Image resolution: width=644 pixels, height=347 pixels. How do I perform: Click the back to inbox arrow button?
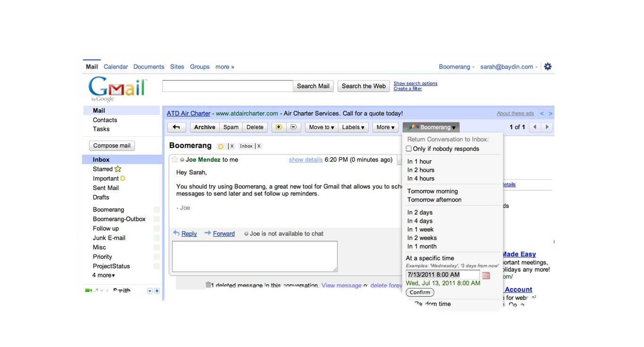coord(177,127)
